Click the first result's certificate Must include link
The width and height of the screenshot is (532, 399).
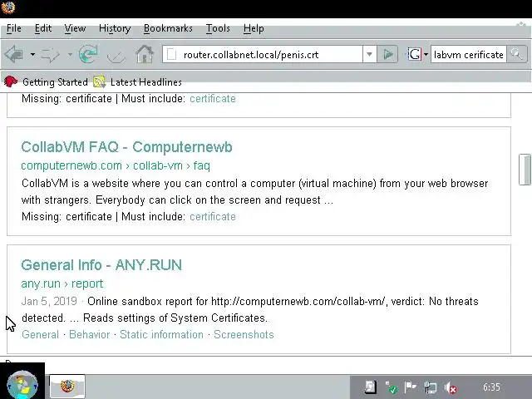point(213,99)
